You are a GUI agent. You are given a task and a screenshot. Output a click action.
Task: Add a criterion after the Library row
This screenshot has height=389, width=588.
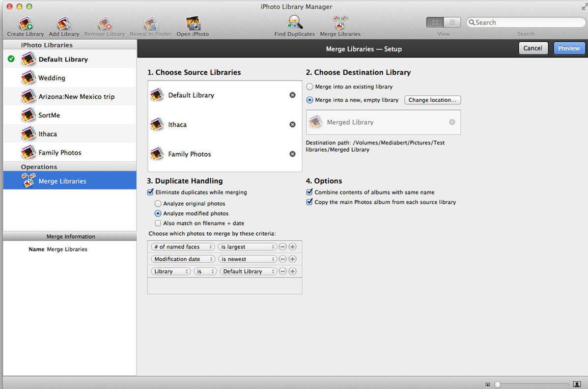tap(292, 271)
